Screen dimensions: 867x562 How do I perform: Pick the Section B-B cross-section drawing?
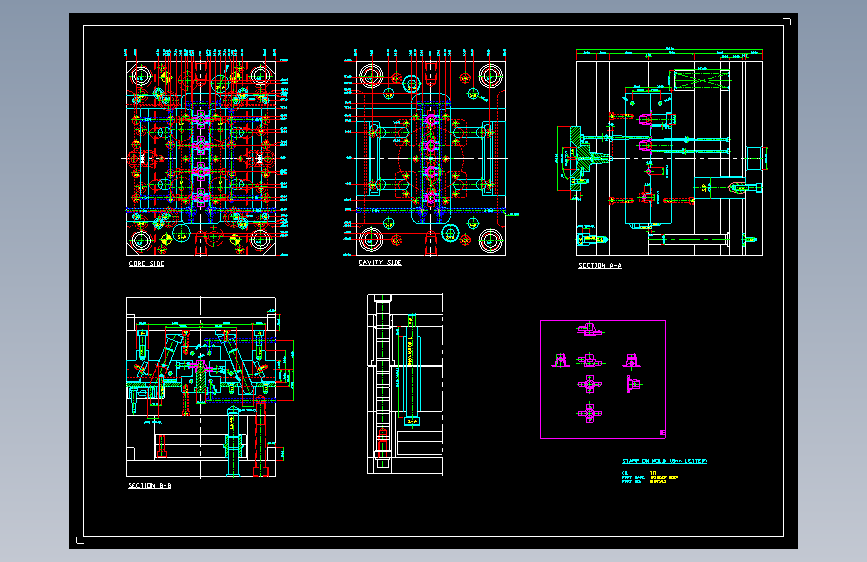pyautogui.click(x=209, y=387)
